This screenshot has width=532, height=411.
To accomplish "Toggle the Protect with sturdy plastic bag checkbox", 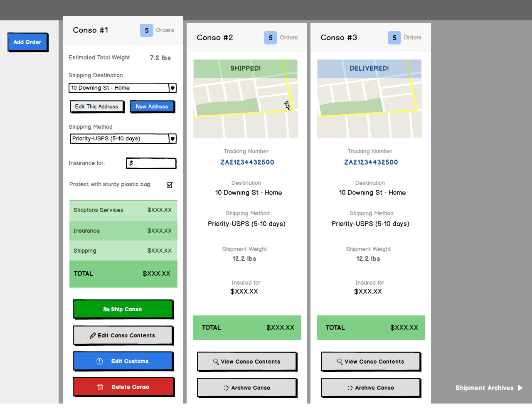I will (170, 185).
